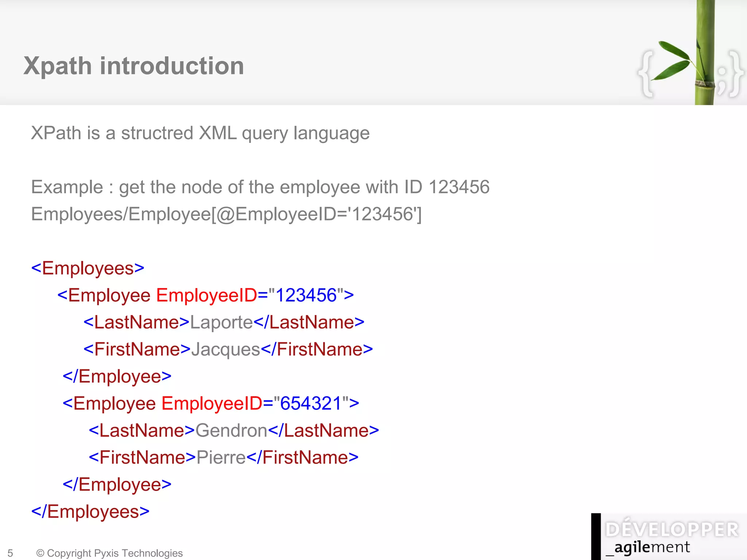
Task: Click the slide number 5
Action: 10,553
